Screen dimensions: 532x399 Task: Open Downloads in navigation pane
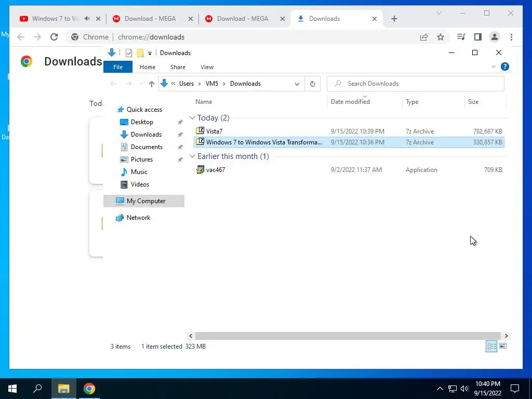[x=146, y=135]
